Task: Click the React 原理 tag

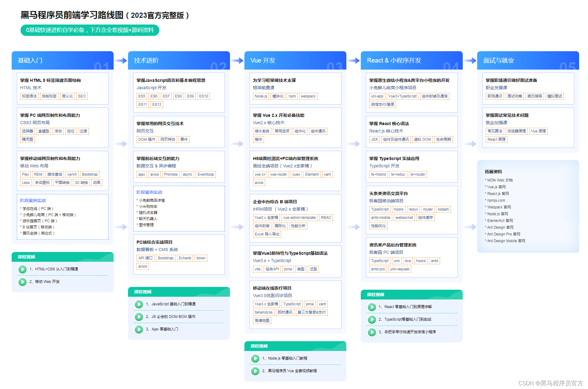Action: pos(497,139)
